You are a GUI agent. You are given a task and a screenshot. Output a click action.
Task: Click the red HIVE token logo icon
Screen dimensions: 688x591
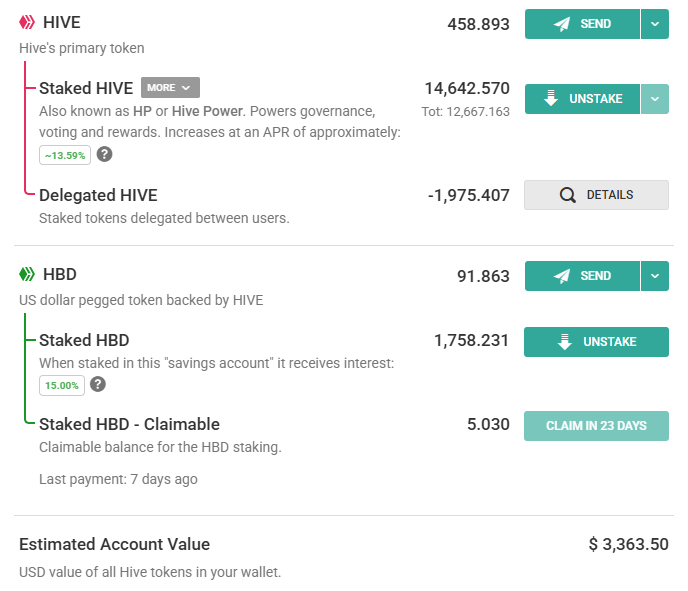point(28,22)
